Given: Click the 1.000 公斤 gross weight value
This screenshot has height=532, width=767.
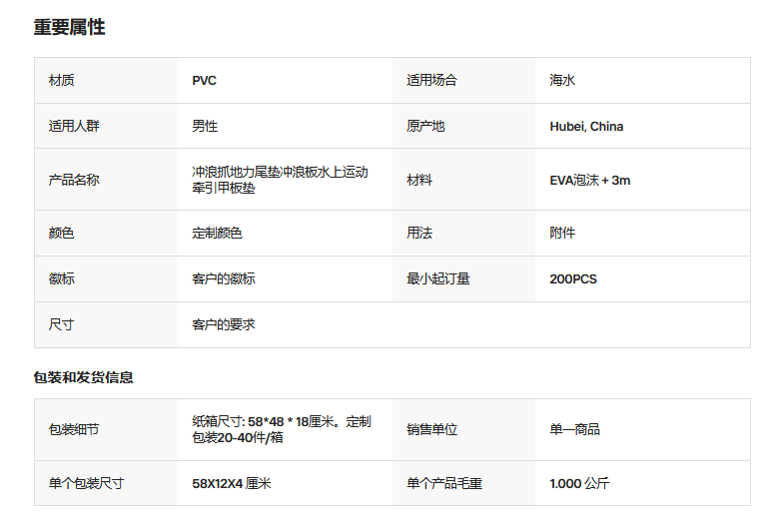Looking at the screenshot, I should [x=579, y=484].
